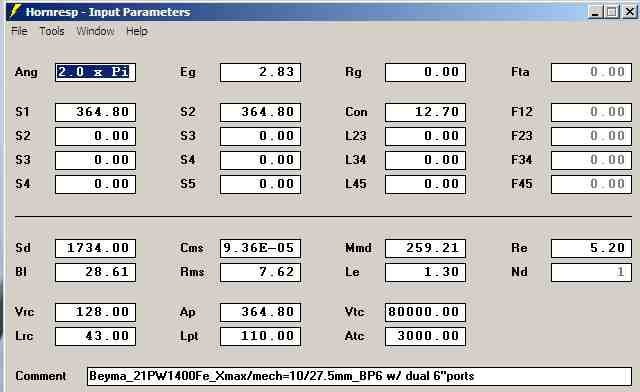Click the Ap label
640x392 pixels.
tap(187, 312)
